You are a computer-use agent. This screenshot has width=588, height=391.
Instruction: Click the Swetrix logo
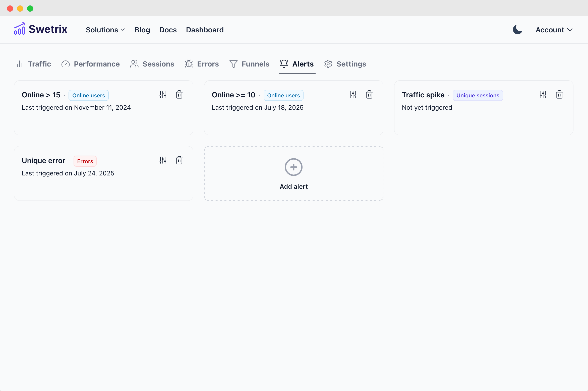click(x=41, y=29)
